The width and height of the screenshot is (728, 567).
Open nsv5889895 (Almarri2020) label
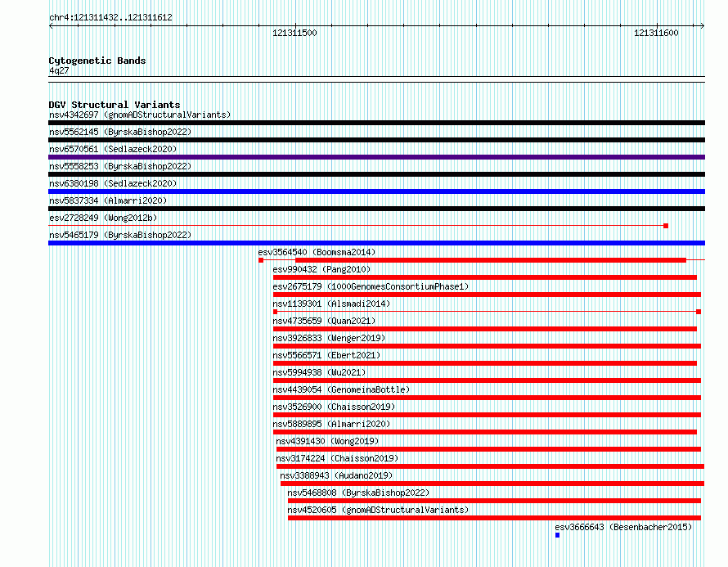pyautogui.click(x=331, y=424)
